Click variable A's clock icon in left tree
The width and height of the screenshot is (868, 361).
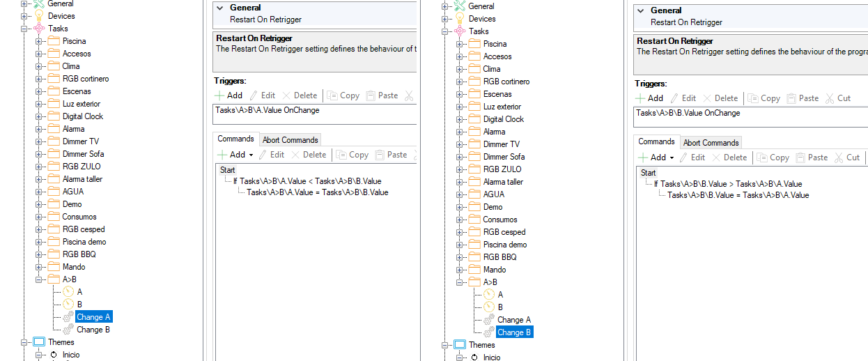[x=68, y=292]
